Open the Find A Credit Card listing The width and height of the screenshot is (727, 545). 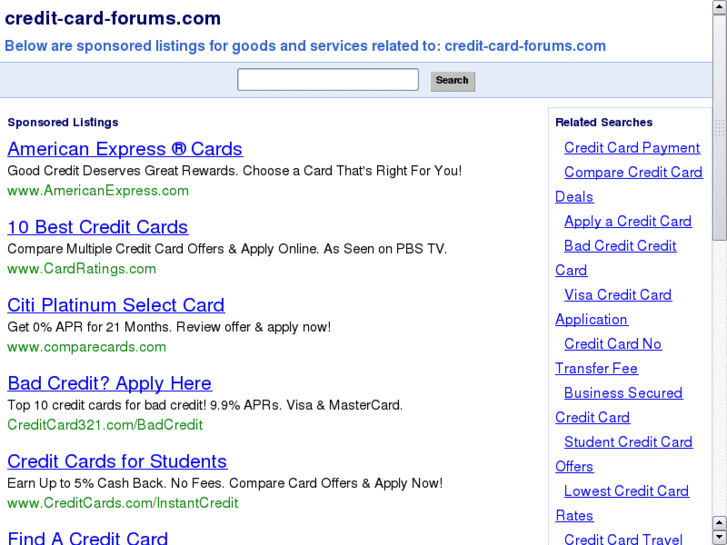pyautogui.click(x=87, y=538)
